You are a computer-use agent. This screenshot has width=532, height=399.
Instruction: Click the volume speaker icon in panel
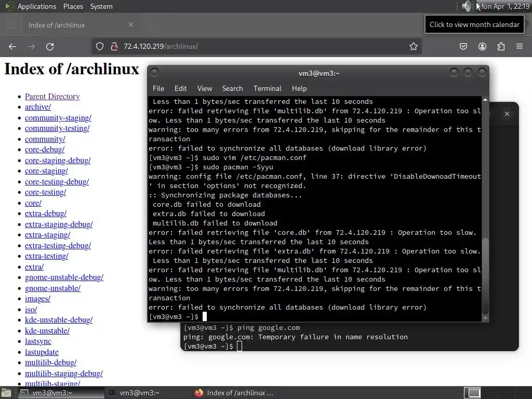coord(467,6)
